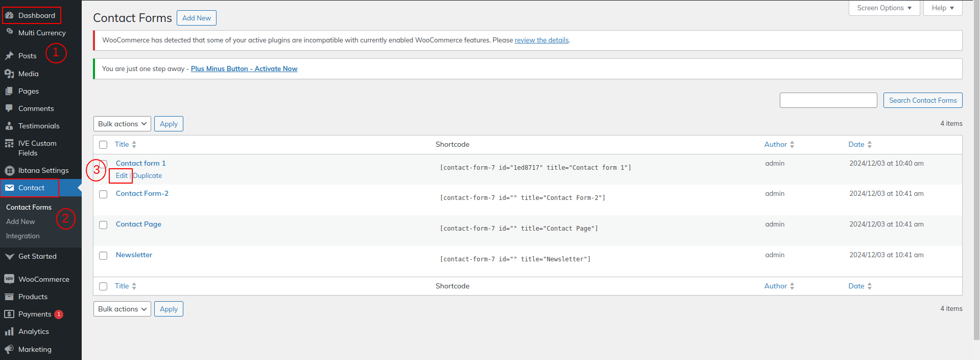
Task: Click the Posts pushpin icon
Action: coord(9,56)
